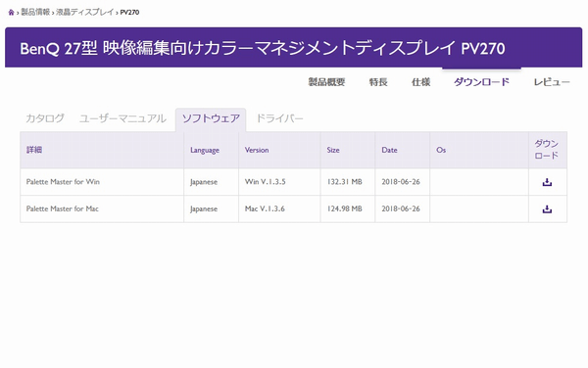Select the ダウンロード navigation item
The width and height of the screenshot is (588, 368).
coord(481,82)
